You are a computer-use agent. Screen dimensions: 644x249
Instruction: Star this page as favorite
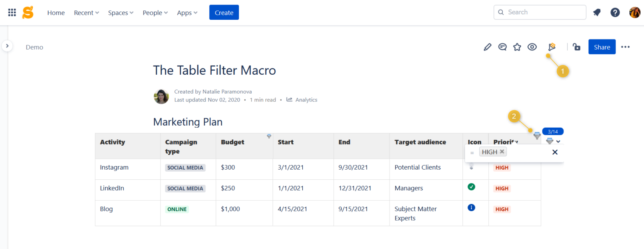click(x=517, y=47)
